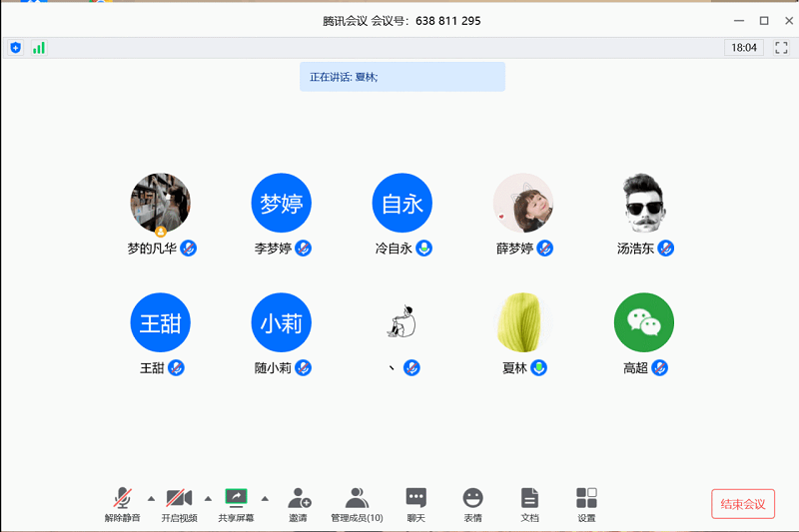Click muted mic icon next to 梦的凡华
This screenshot has height=532, width=799.
(189, 249)
